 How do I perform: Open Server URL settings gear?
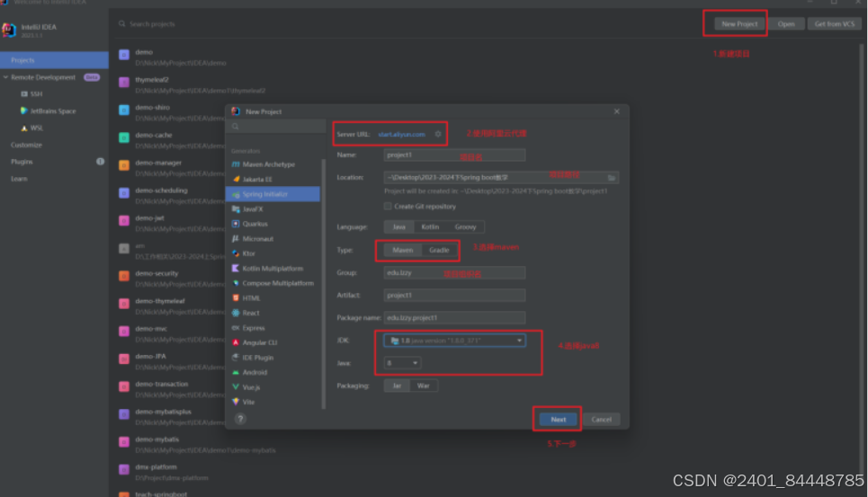tap(438, 134)
